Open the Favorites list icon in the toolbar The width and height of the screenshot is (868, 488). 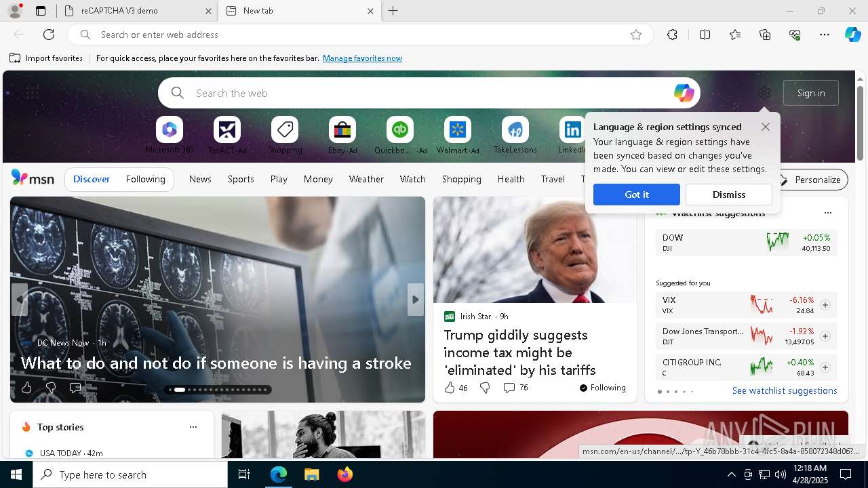click(x=735, y=35)
